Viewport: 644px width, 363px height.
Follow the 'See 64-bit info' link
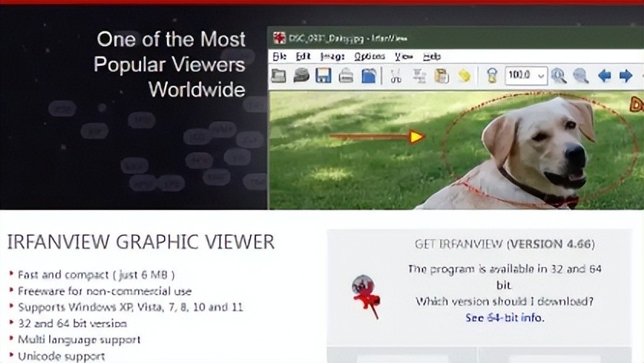[504, 317]
